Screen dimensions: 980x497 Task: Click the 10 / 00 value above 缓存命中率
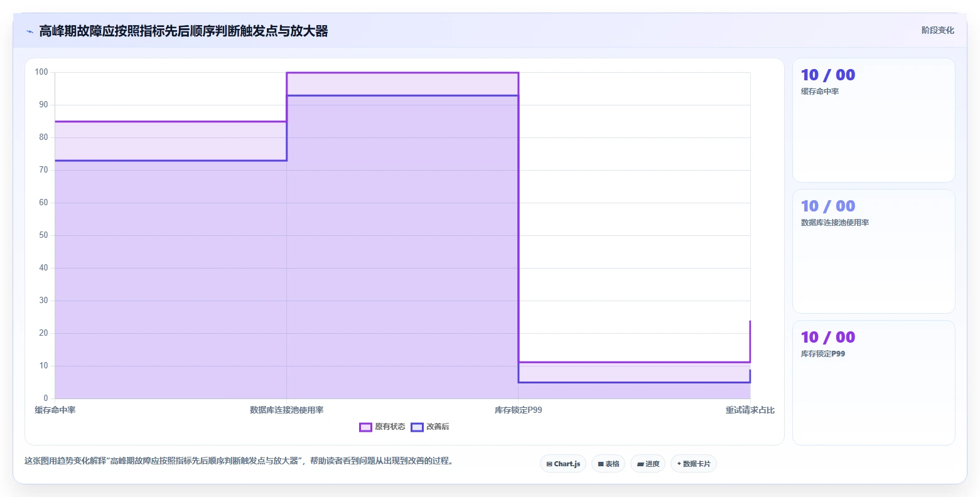click(828, 75)
